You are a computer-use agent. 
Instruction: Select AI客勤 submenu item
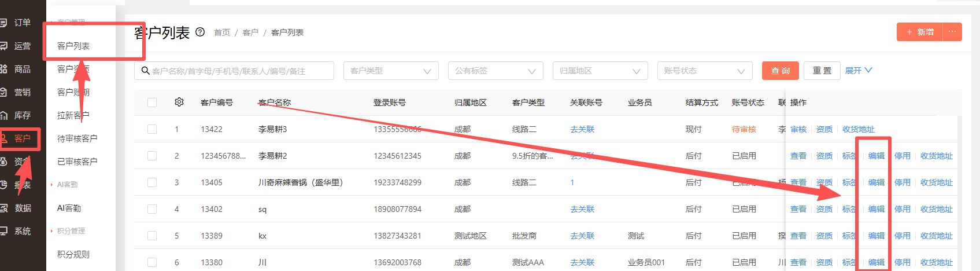coord(69,208)
